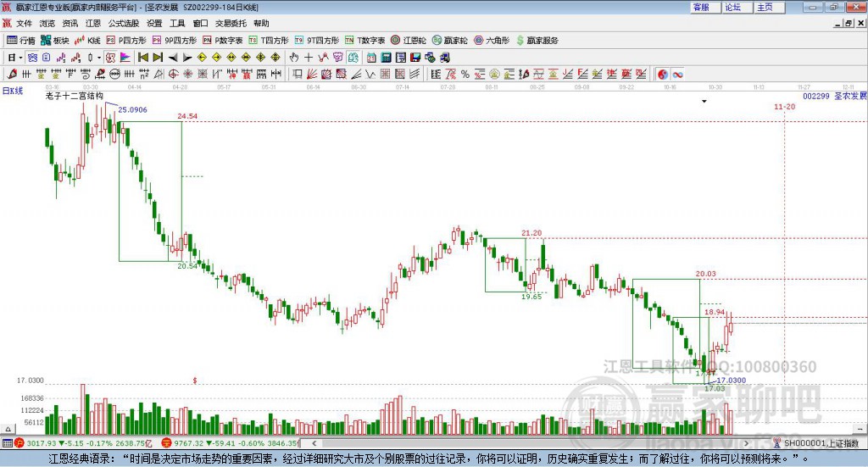Open the P数字表 tool
Image resolution: width=868 pixels, height=467 pixels.
223,41
